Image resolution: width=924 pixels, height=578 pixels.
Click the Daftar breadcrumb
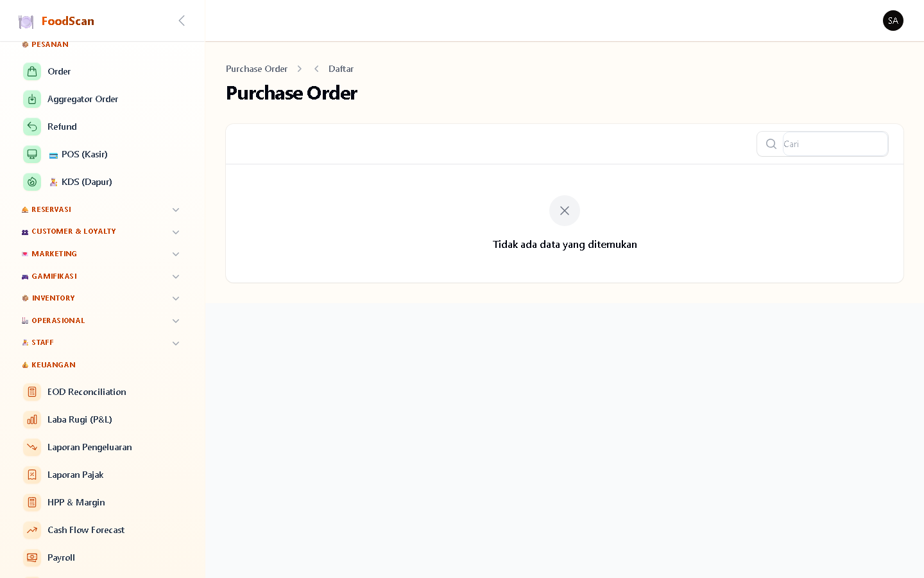341,69
